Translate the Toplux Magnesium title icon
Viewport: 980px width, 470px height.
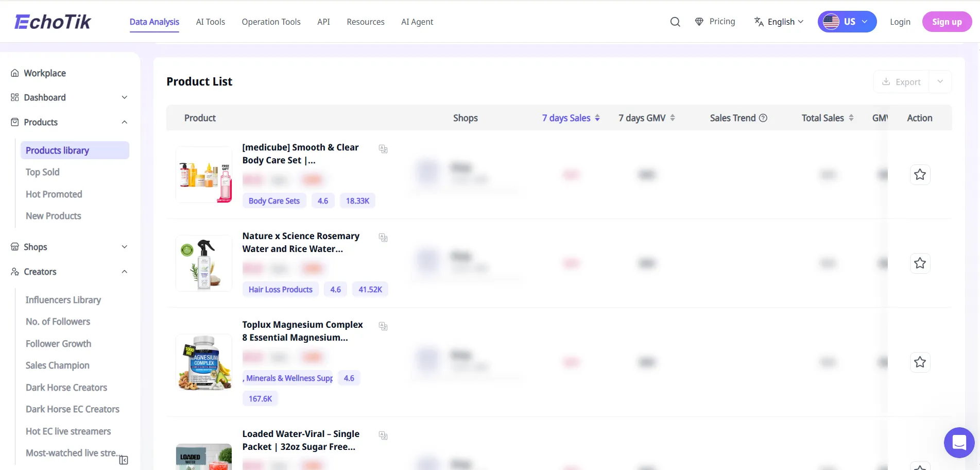coord(383,326)
